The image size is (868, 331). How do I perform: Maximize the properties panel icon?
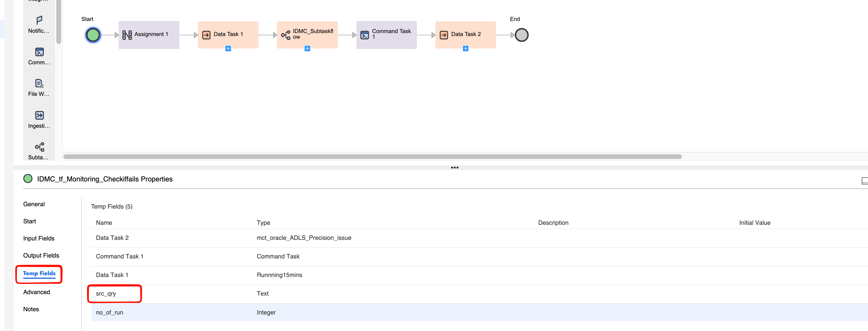click(x=865, y=181)
